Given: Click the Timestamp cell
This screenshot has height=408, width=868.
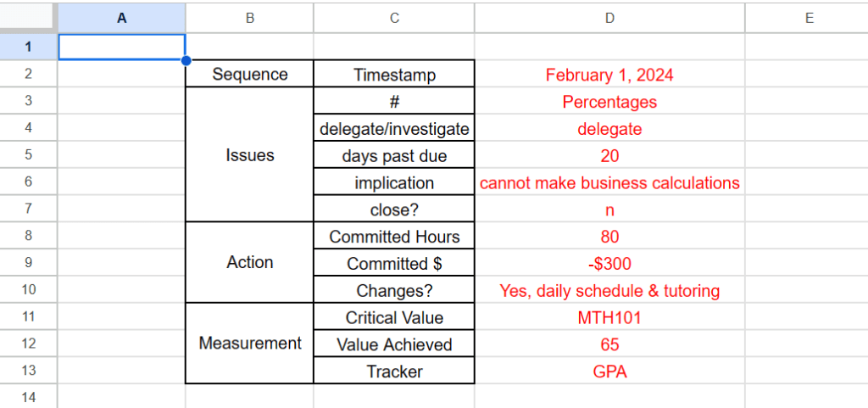Looking at the screenshot, I should (394, 75).
